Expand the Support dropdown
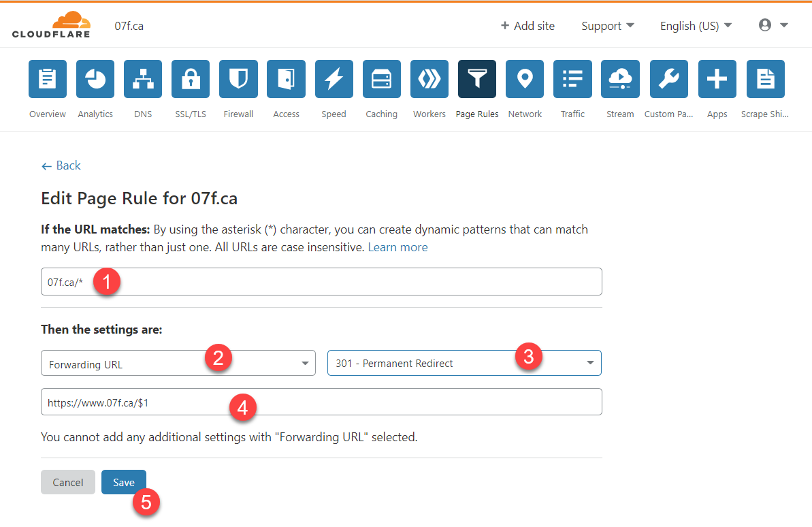812x527 pixels. 607,26
